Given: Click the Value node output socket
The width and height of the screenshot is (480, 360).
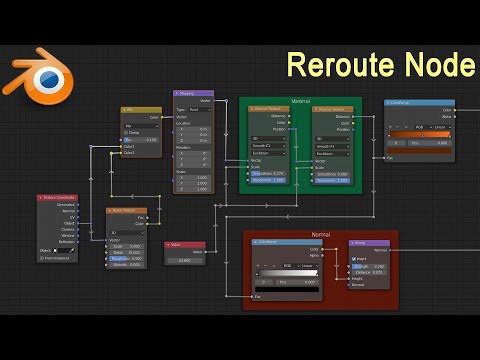Looking at the screenshot, I should pos(206,252).
